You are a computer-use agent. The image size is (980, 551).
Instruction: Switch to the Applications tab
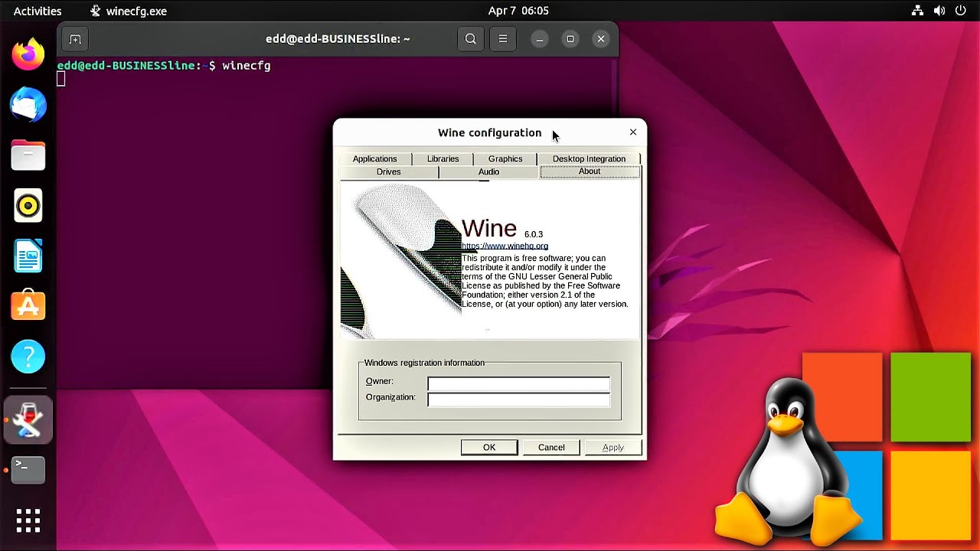pos(375,158)
